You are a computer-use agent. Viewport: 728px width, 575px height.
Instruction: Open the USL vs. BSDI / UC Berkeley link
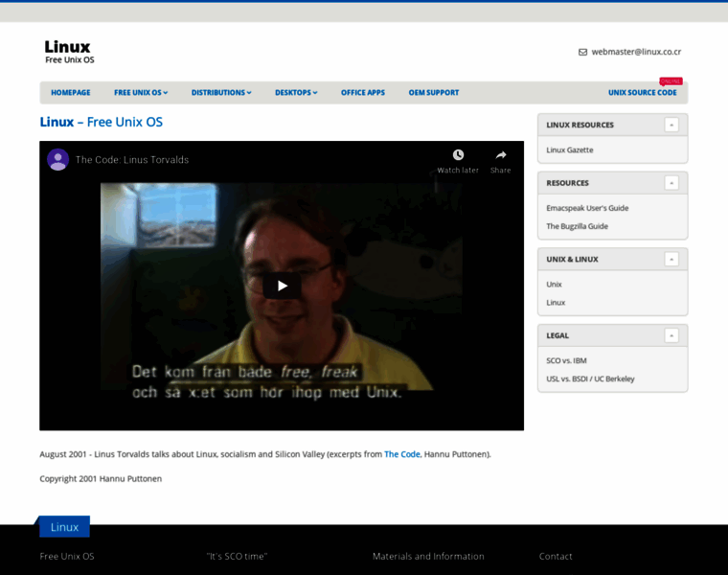(590, 379)
